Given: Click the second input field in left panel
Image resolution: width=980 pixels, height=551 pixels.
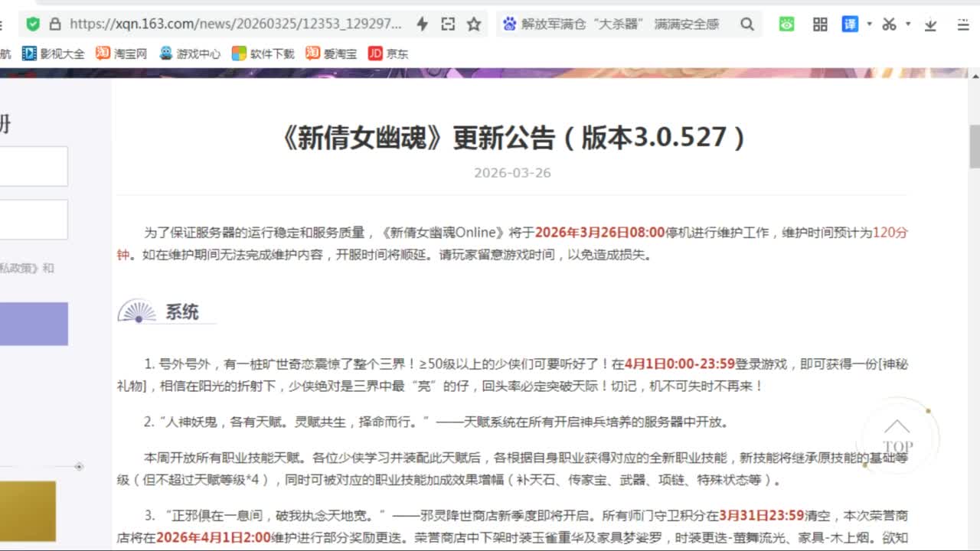Looking at the screenshot, I should tap(34, 220).
